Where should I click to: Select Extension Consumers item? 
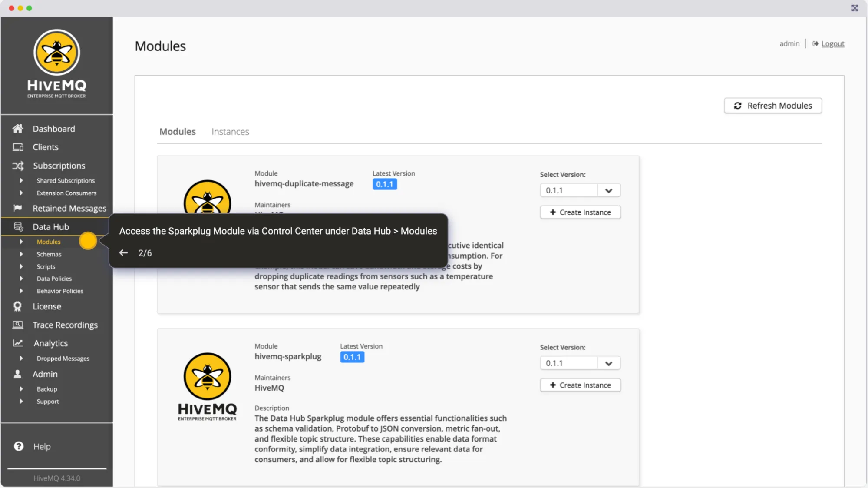(x=66, y=193)
